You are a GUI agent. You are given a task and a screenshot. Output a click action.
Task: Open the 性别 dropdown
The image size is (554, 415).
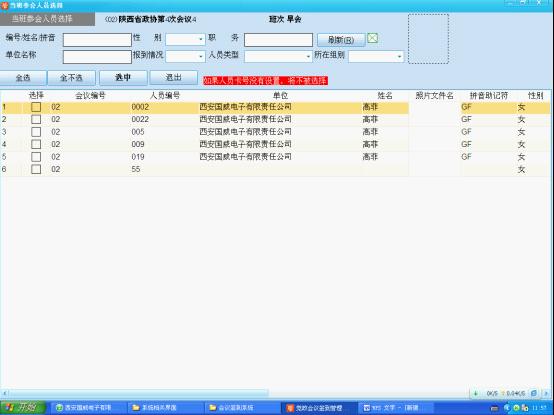pyautogui.click(x=185, y=39)
